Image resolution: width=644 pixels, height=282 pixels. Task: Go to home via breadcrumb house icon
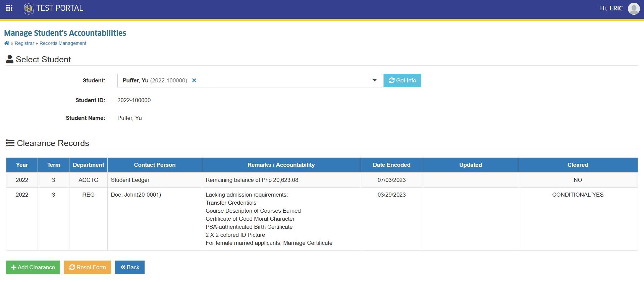[x=7, y=43]
